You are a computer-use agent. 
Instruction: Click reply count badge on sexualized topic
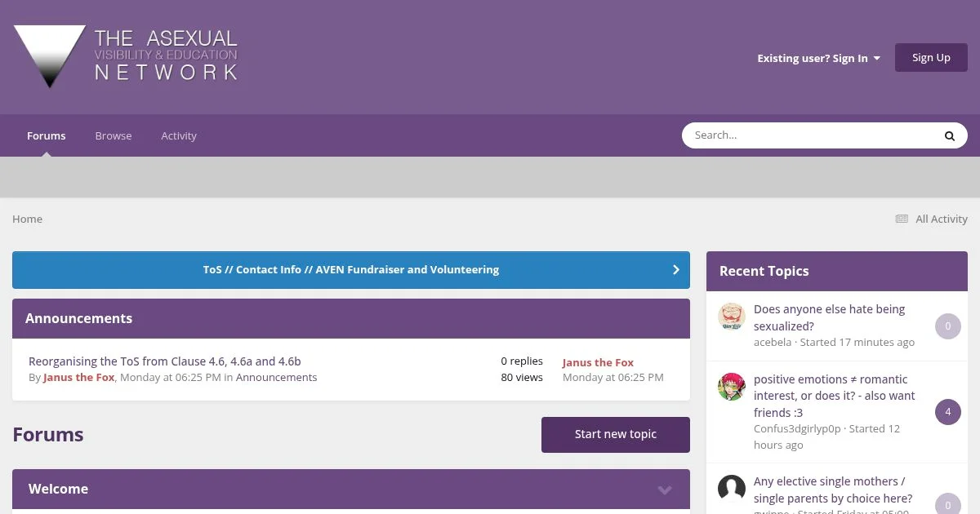(948, 326)
